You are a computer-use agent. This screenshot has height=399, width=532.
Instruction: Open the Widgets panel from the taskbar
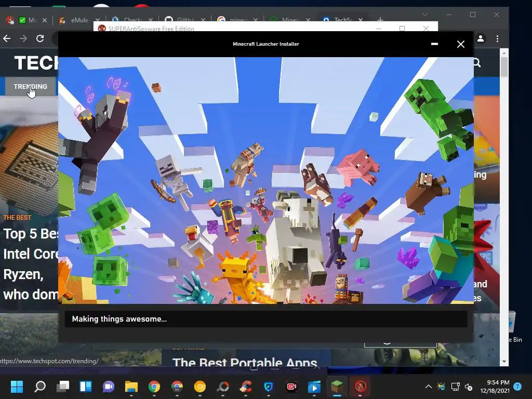click(86, 387)
